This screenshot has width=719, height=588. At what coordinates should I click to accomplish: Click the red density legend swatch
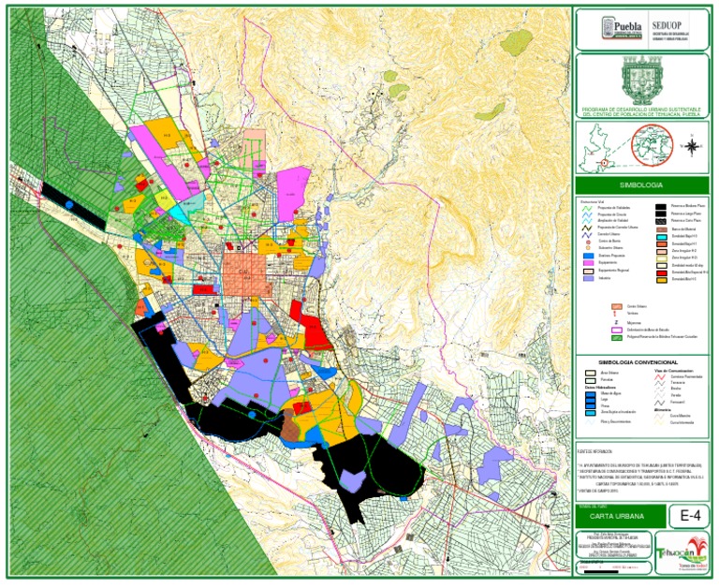point(661,272)
